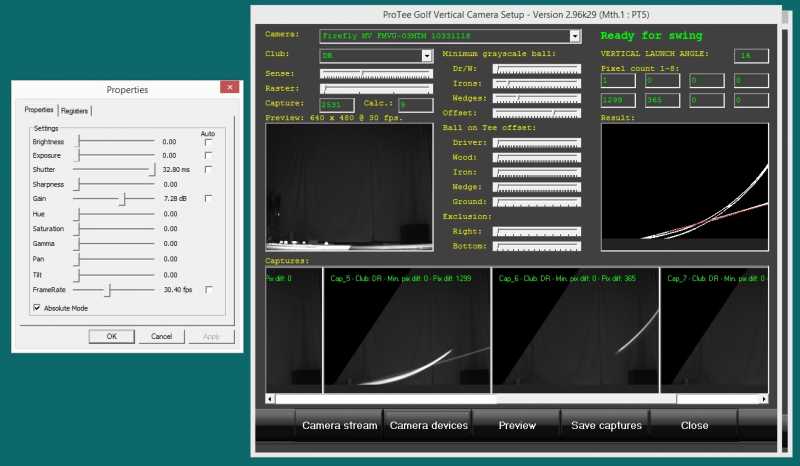Click the Calc. value field

click(x=416, y=105)
